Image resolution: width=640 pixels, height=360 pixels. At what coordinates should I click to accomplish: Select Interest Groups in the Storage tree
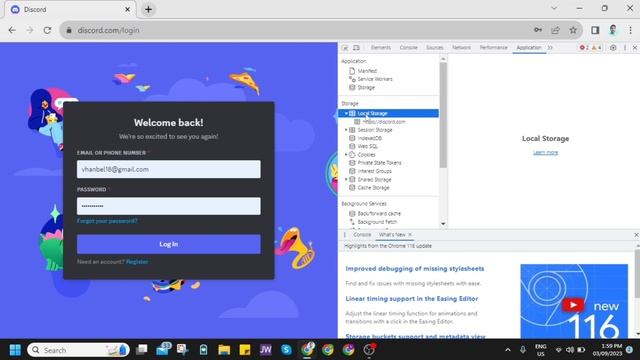(374, 171)
